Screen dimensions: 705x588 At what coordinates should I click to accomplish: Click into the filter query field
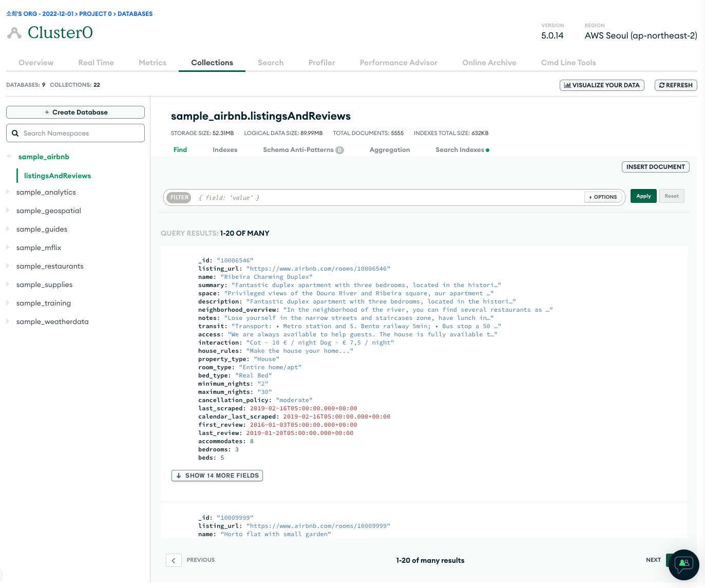(x=390, y=198)
